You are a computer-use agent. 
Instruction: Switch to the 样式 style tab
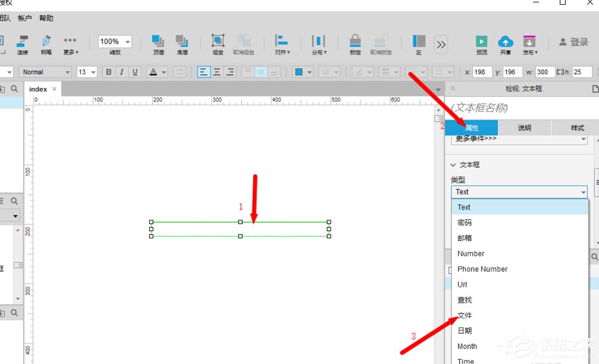point(577,128)
